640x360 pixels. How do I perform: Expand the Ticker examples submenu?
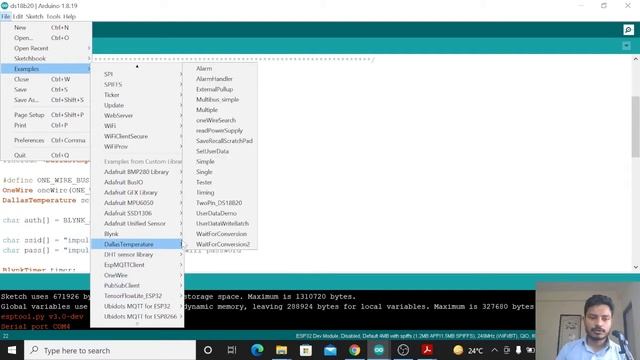137,95
